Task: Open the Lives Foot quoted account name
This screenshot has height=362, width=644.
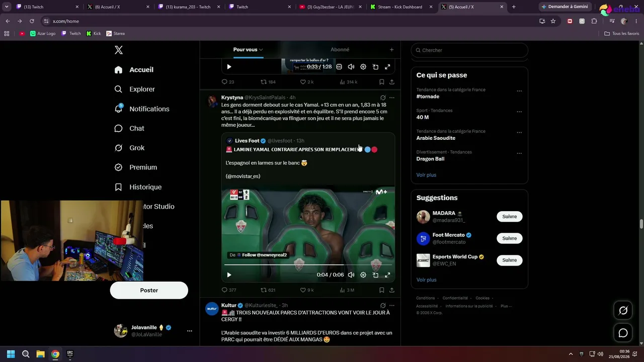Action: 247,141
